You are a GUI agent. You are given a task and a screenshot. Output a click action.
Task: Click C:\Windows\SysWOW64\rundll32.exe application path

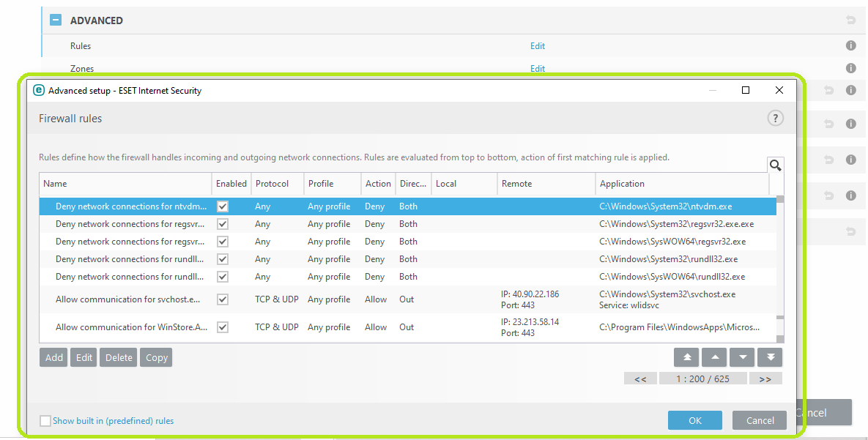click(x=672, y=277)
